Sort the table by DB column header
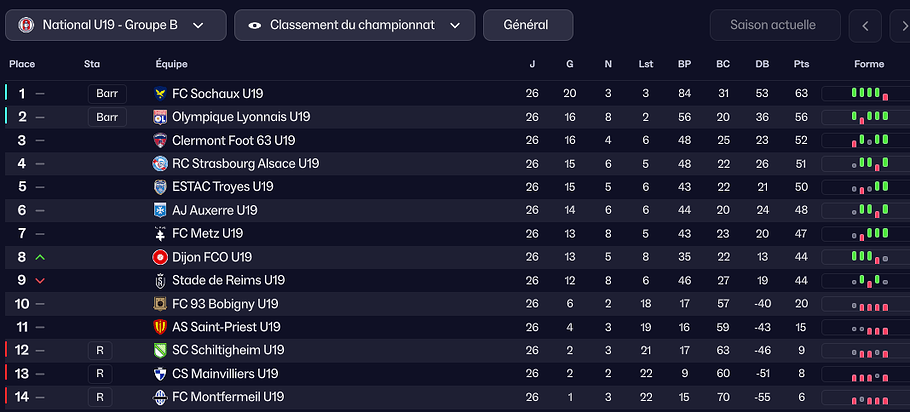The image size is (910, 412). point(762,64)
